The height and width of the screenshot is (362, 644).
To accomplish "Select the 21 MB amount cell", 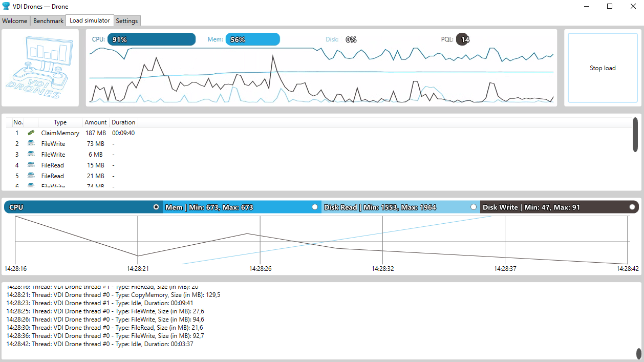I will (x=96, y=176).
